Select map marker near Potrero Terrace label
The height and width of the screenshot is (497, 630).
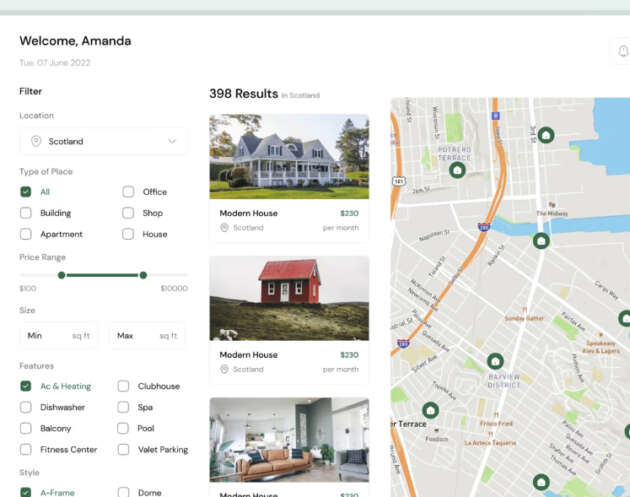(x=457, y=170)
